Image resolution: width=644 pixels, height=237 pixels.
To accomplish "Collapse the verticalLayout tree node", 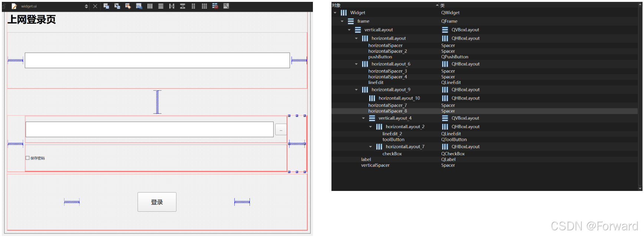I will point(349,30).
